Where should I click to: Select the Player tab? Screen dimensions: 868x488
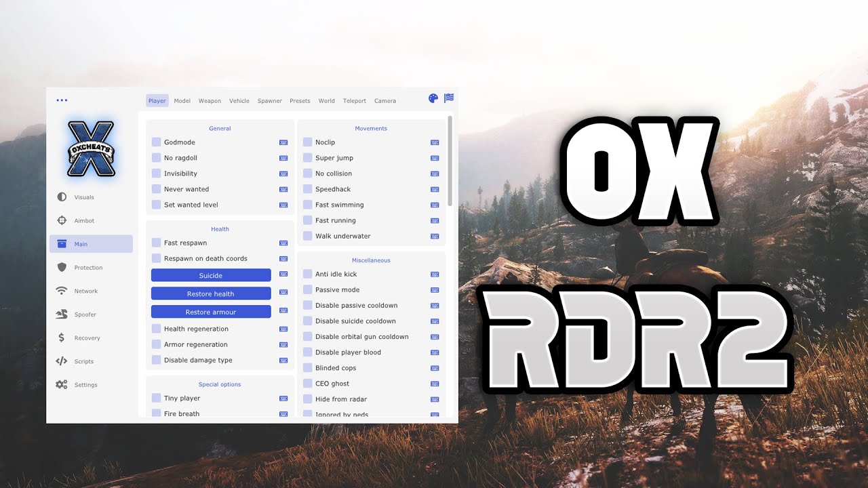[157, 101]
